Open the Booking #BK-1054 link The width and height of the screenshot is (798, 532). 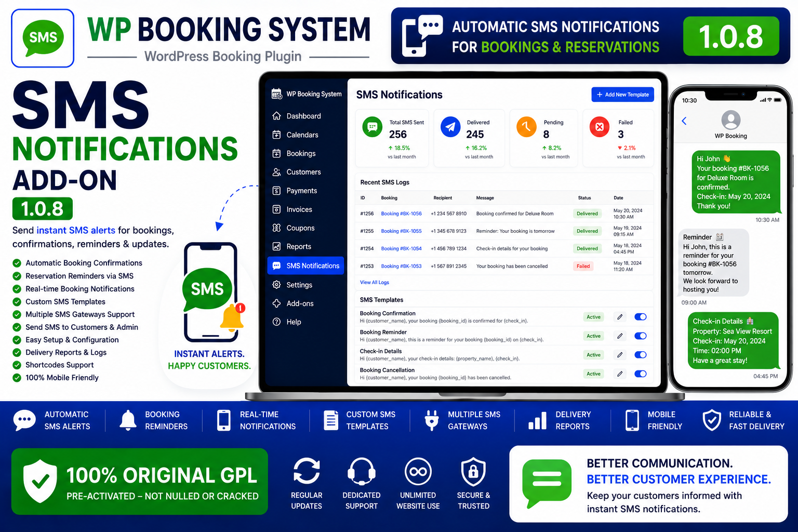click(401, 249)
